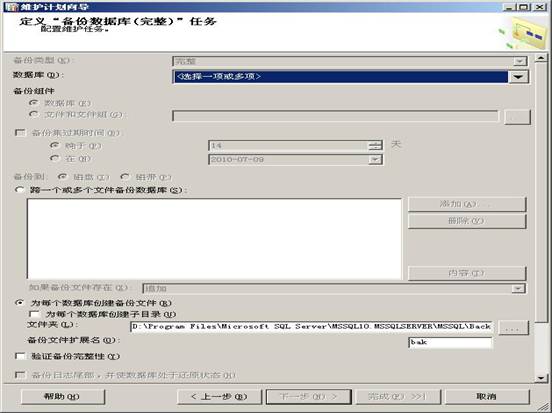
Task: Click the 添加 button beside file list
Action: [x=467, y=204]
